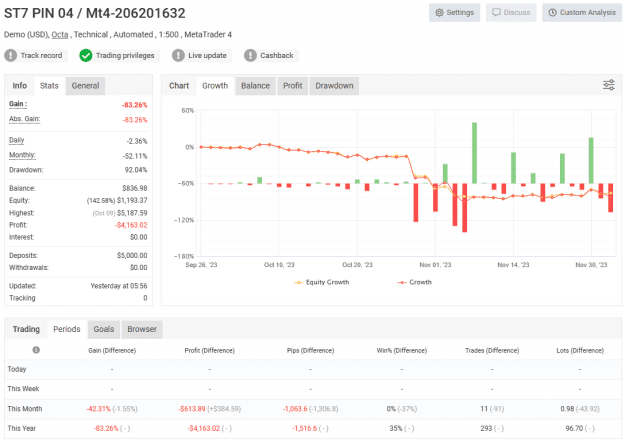Click the info icon in Trading table
625x440 pixels.
click(36, 350)
